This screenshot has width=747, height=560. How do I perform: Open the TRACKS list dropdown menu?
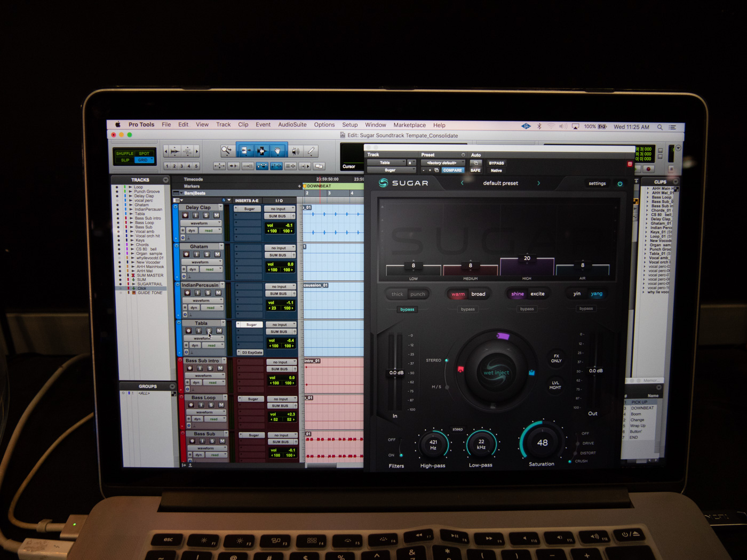pos(165,180)
